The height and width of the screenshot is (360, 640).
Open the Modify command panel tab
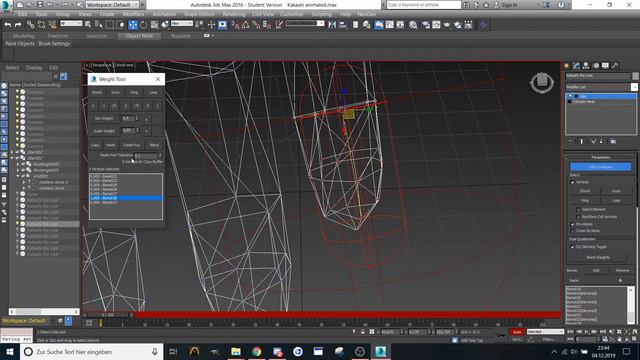576,65
